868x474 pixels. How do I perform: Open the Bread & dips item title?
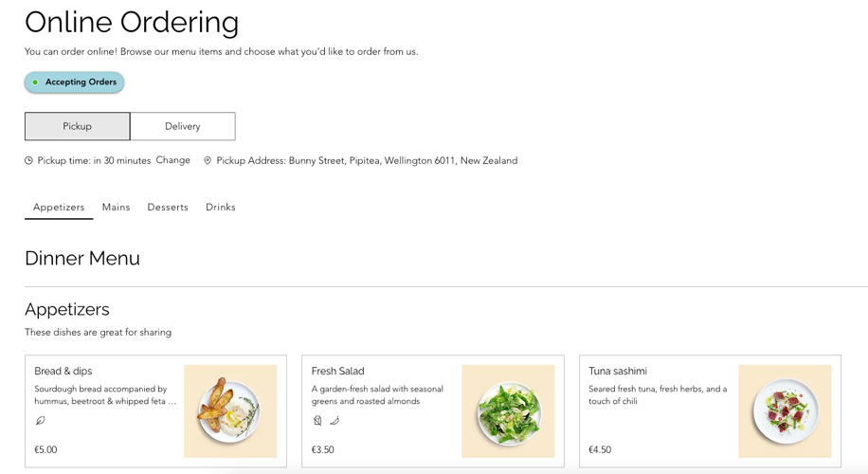(x=63, y=371)
